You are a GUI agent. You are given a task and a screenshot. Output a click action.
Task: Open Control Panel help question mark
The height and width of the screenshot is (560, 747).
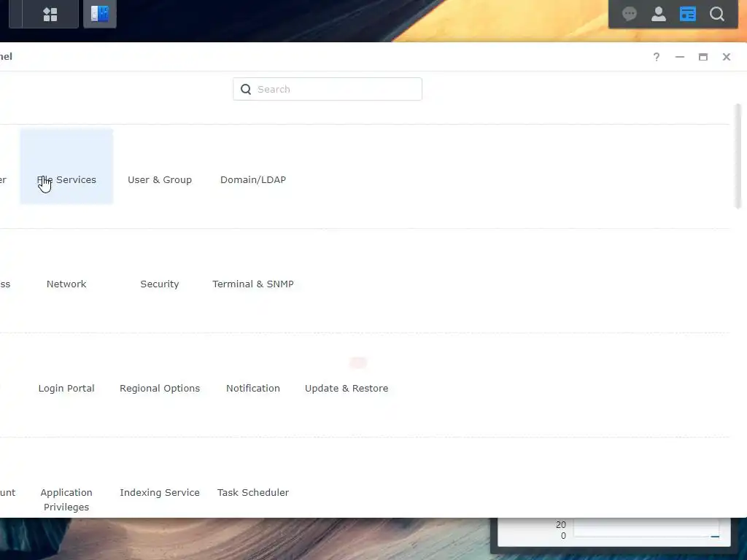pyautogui.click(x=657, y=57)
